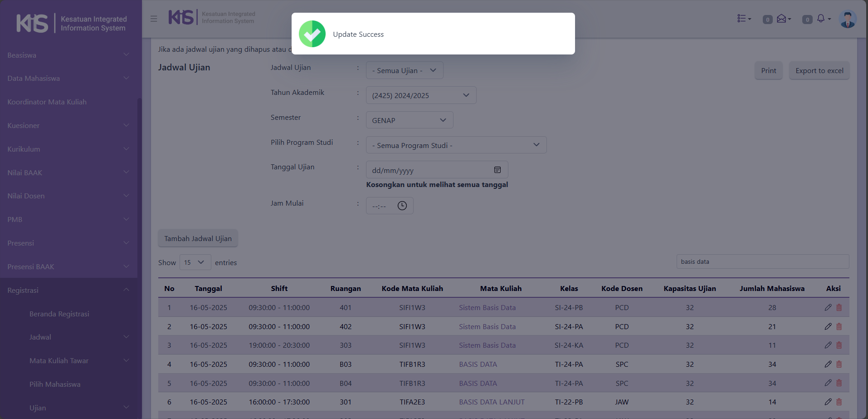The width and height of the screenshot is (868, 419).
Task: Open the calendar picker in Tanggal Ujian
Action: tap(497, 170)
